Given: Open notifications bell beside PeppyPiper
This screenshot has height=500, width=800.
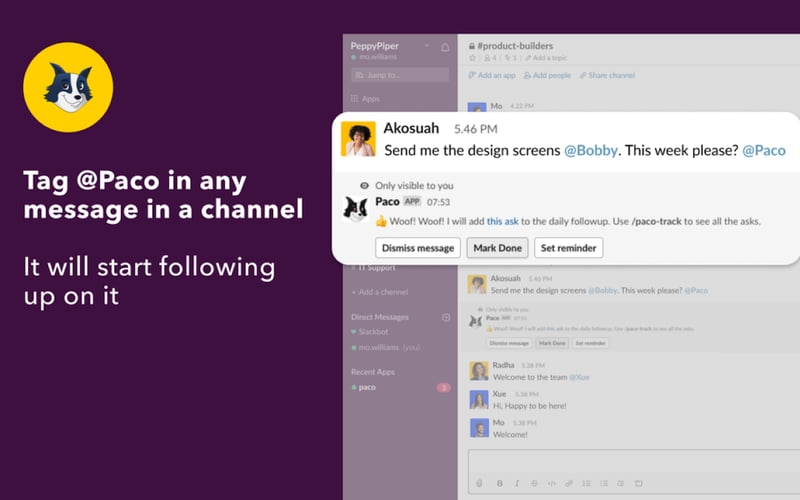Looking at the screenshot, I should coord(445,47).
